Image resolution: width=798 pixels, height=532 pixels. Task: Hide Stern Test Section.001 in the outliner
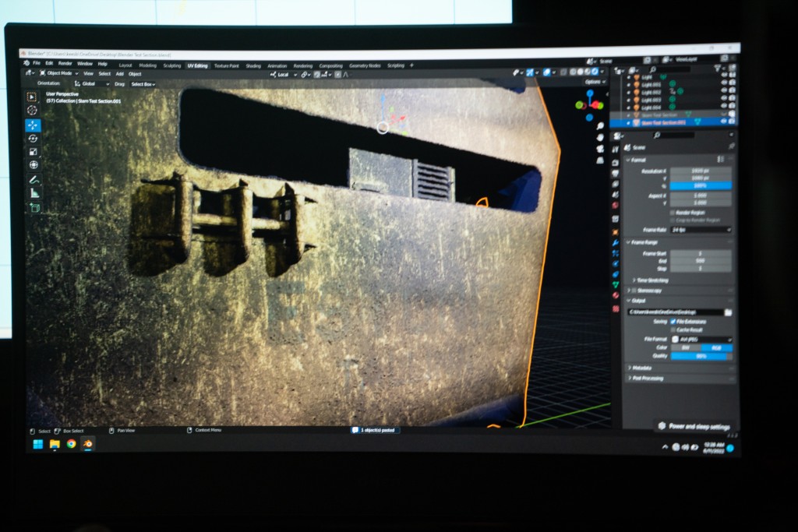click(722, 122)
